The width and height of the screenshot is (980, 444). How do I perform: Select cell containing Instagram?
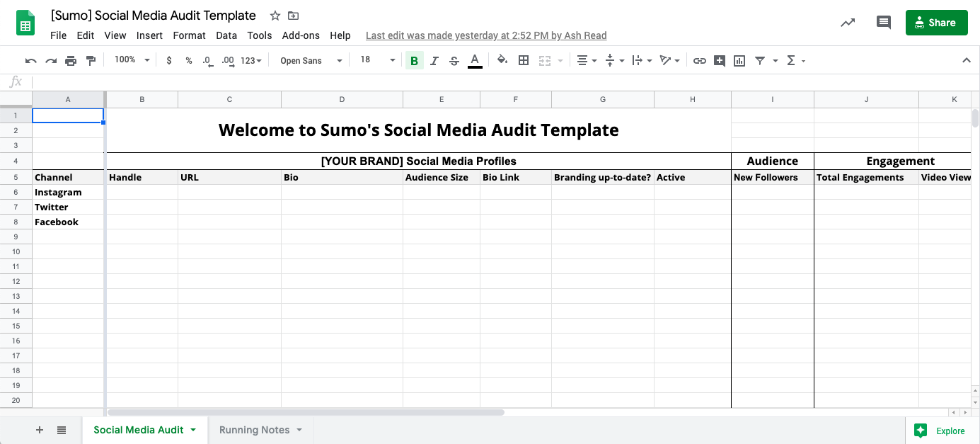point(69,193)
